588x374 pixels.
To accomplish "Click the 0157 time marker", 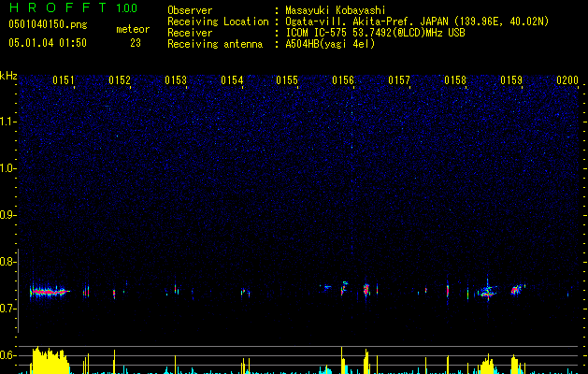I will [x=399, y=79].
